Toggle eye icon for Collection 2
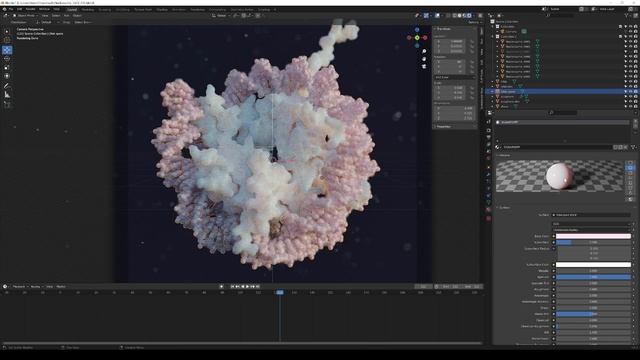640x360 pixels. coord(630,36)
